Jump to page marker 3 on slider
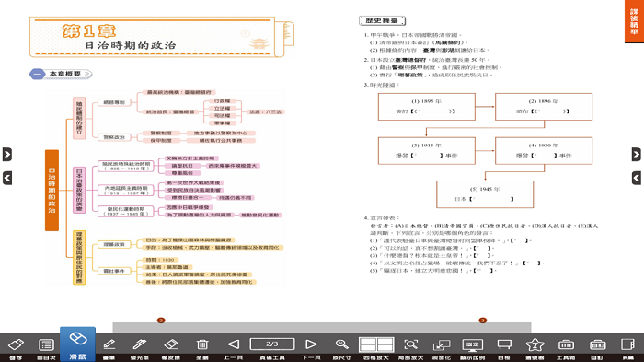 pos(483,320)
